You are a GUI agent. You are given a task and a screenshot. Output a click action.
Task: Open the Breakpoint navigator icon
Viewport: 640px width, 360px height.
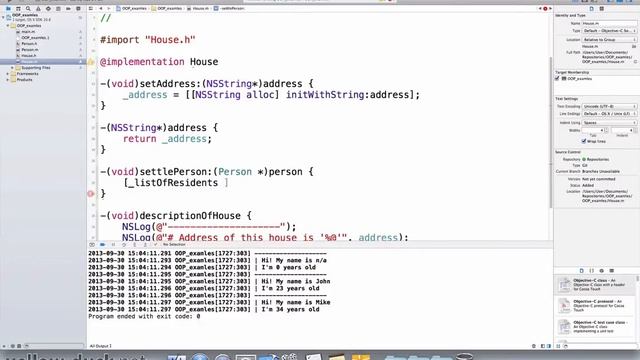68,9
